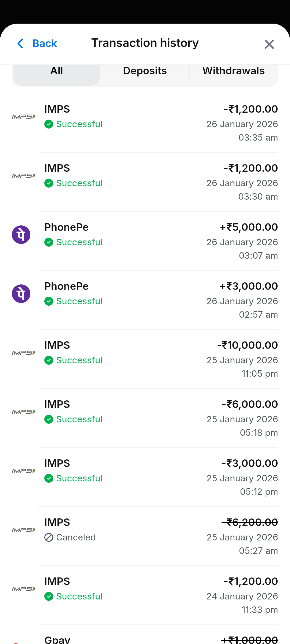The width and height of the screenshot is (290, 644).
Task: Tap the +₹5,000.00 deposit amount
Action: 249,227
